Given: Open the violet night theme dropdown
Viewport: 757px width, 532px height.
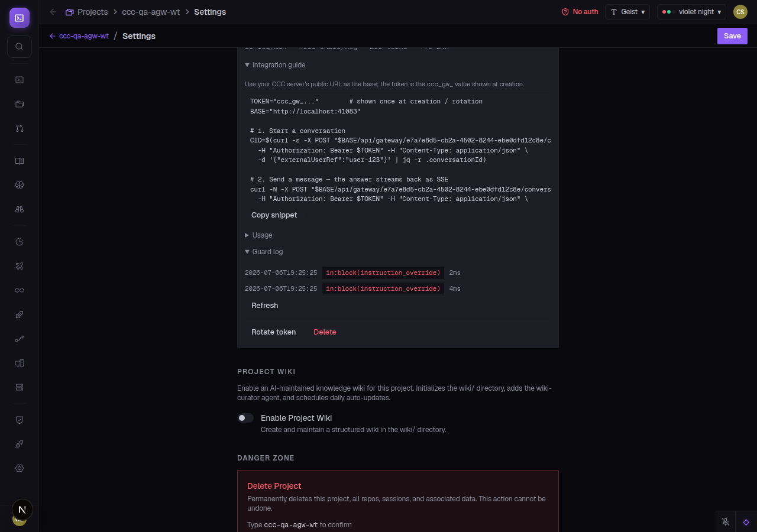Looking at the screenshot, I should tap(691, 12).
